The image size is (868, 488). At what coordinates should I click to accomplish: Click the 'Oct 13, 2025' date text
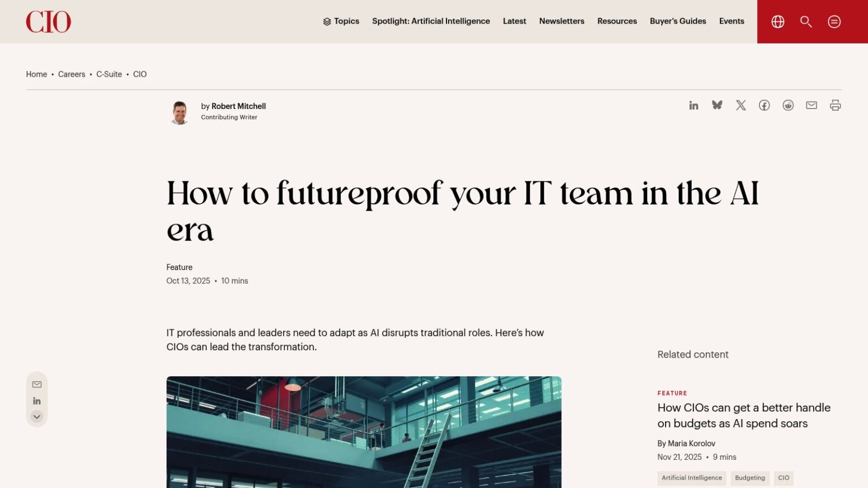point(188,281)
